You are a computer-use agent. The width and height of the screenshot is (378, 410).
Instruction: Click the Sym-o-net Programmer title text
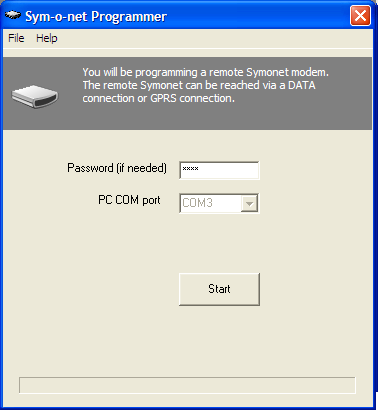(96, 17)
